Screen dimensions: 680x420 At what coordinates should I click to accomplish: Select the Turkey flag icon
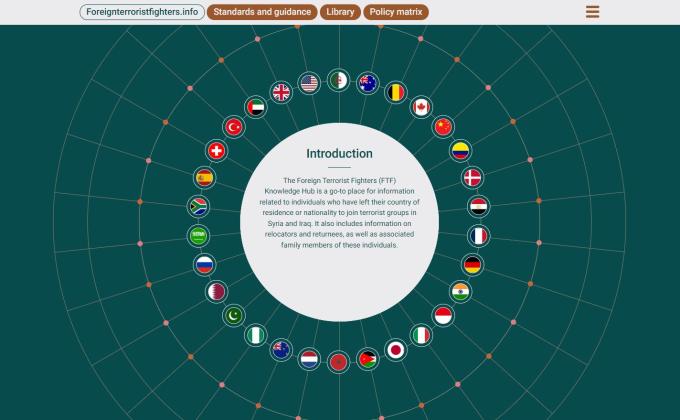(x=234, y=127)
